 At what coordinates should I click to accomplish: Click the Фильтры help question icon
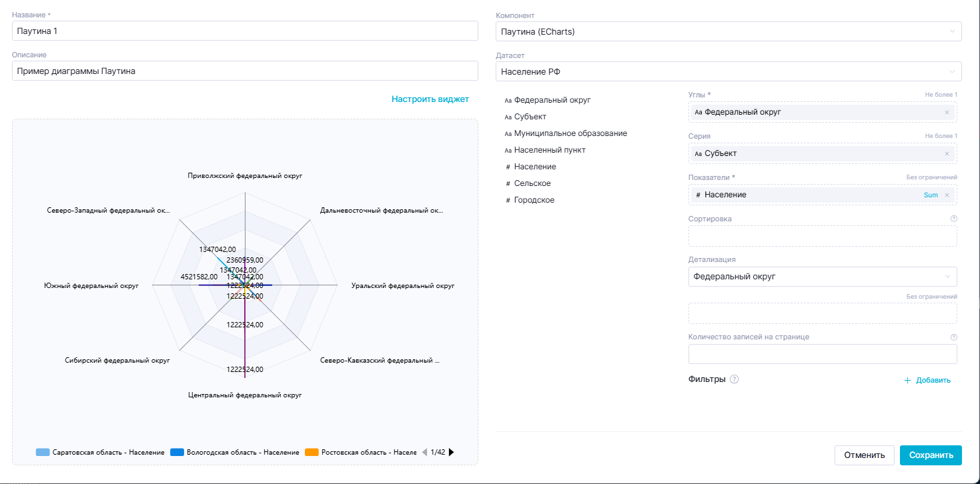(x=734, y=379)
